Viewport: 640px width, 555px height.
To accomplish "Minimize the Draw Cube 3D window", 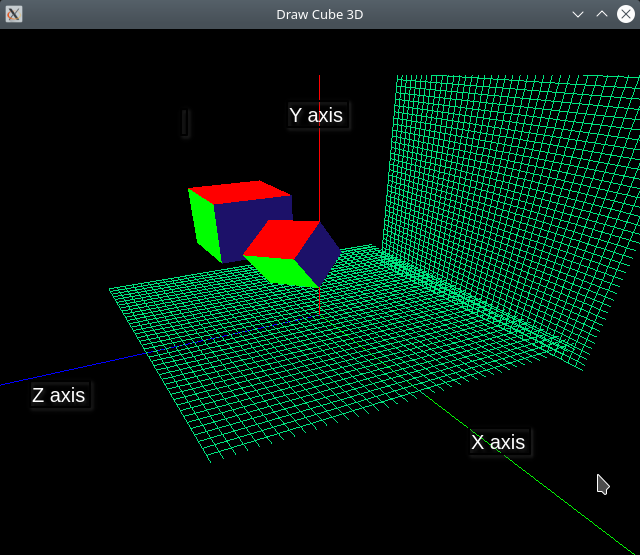I will (578, 14).
